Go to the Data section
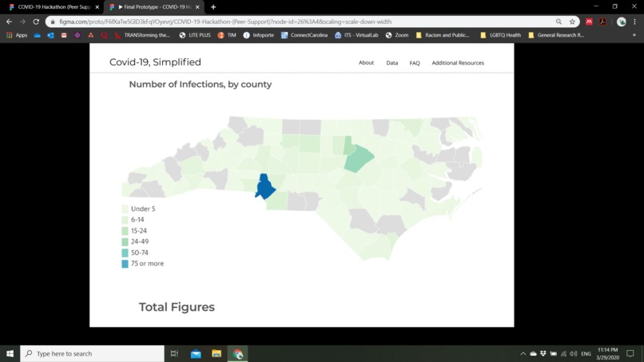Viewport: 644px width, 362px height. click(x=392, y=63)
